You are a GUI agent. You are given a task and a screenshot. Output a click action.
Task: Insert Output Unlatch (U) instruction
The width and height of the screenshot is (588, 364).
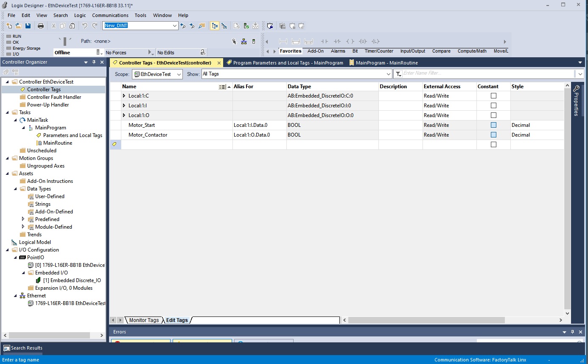(x=363, y=41)
